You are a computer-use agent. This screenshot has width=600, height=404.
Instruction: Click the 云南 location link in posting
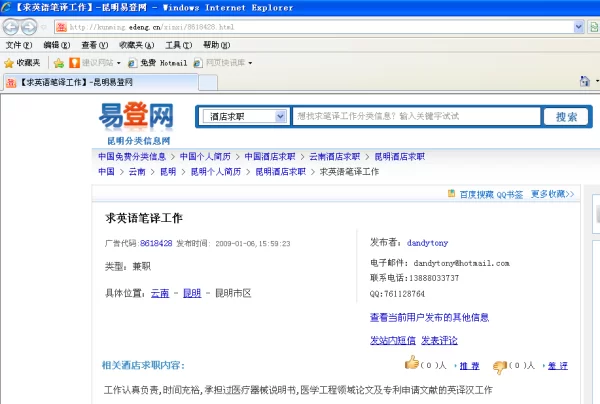coord(160,293)
